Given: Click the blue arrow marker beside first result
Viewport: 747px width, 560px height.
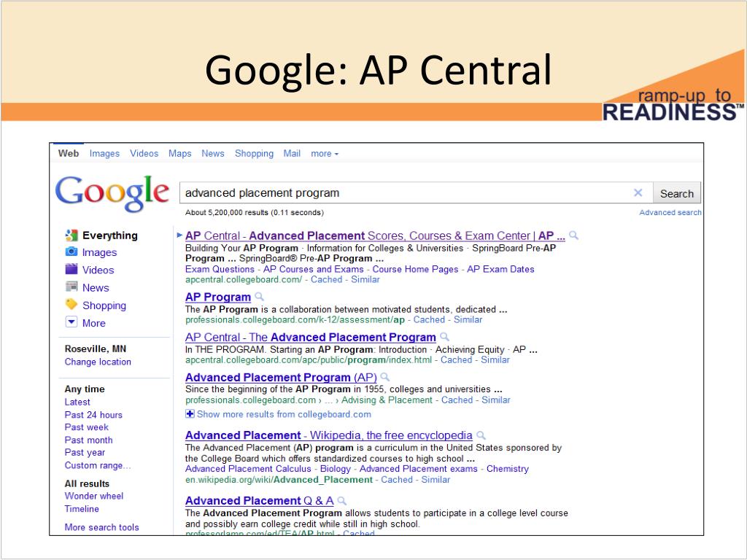Looking at the screenshot, I should pyautogui.click(x=179, y=235).
